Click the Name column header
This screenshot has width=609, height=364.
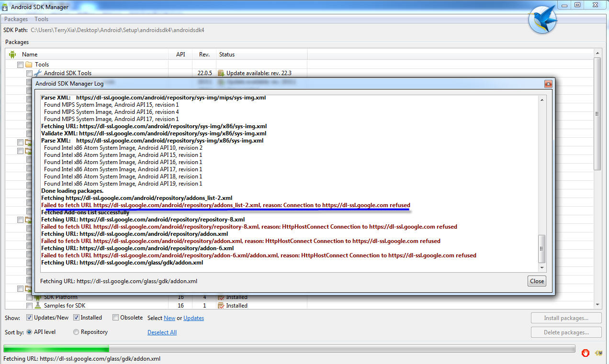tap(30, 55)
